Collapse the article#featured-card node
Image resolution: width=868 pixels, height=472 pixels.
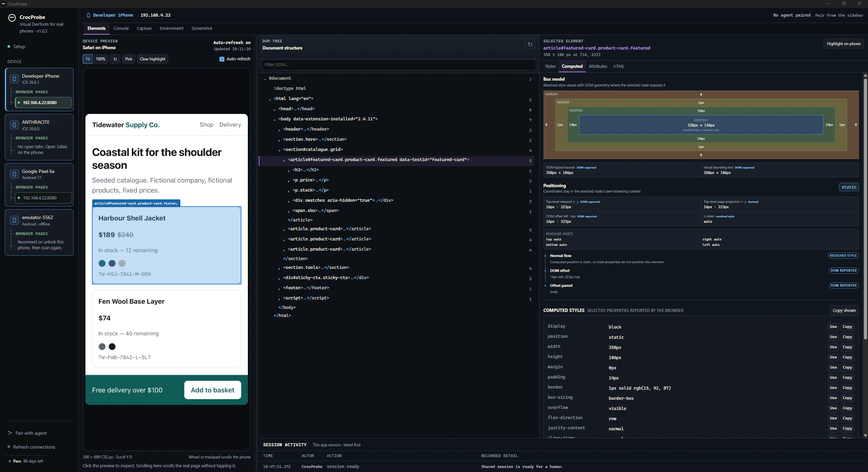[284, 160]
